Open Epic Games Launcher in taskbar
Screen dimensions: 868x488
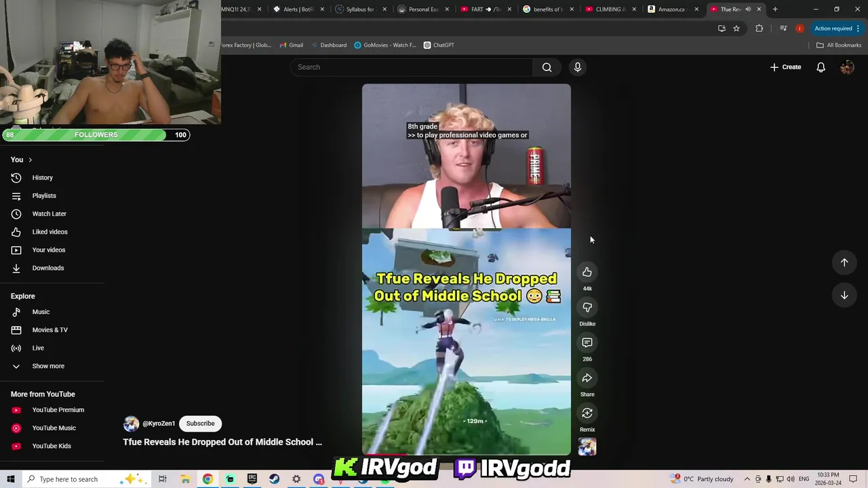coord(252,479)
